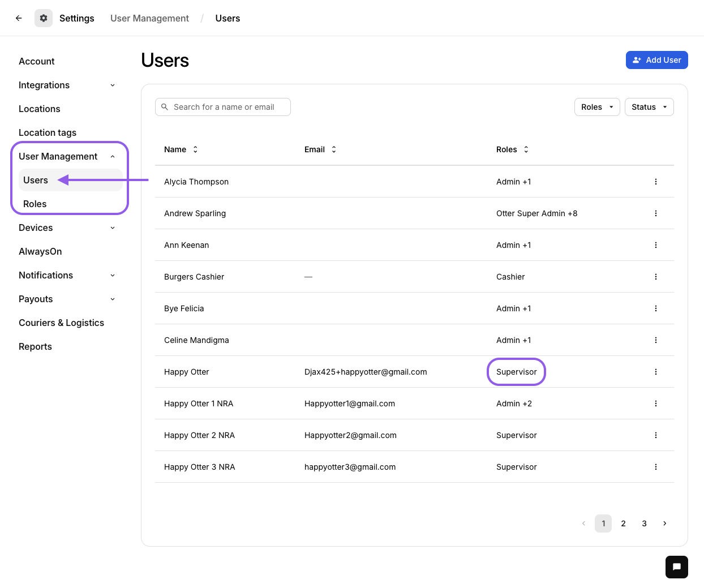Viewport: 704px width, 588px height.
Task: Click the Settings gear icon
Action: pyautogui.click(x=44, y=18)
